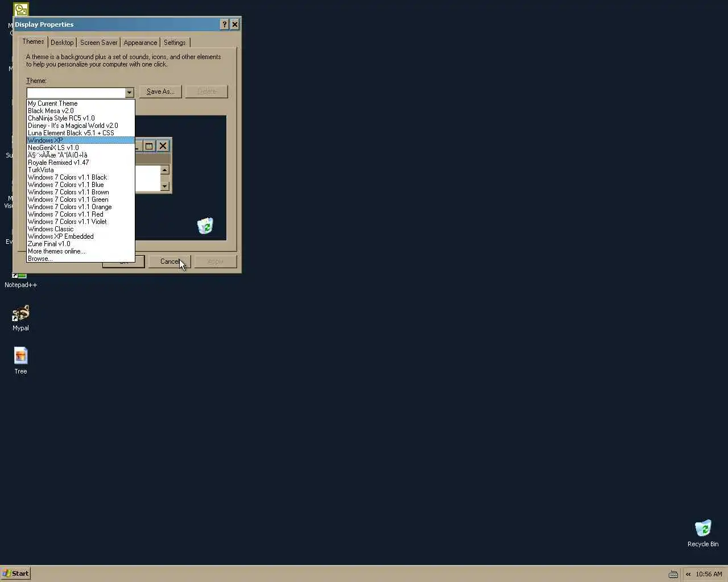The image size is (728, 582).
Task: Select the TurkVista theme entry
Action: click(x=80, y=170)
